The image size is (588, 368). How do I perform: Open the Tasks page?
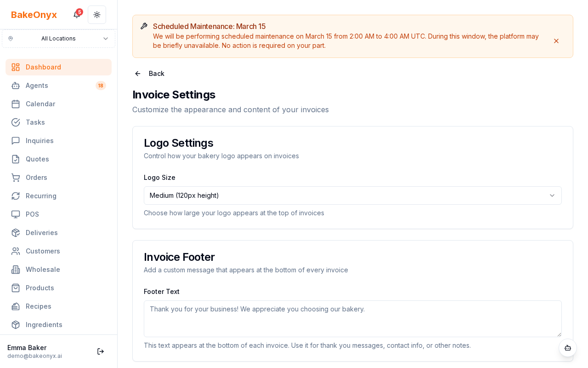coord(58,122)
